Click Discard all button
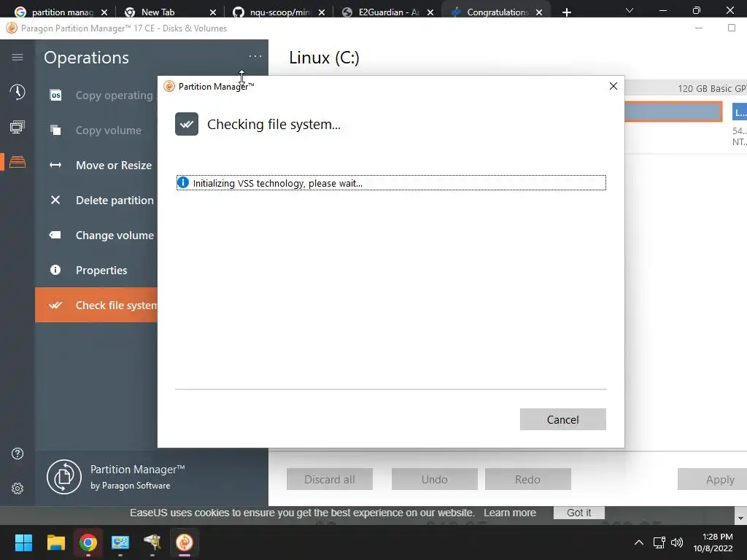This screenshot has width=747, height=560. tap(330, 479)
